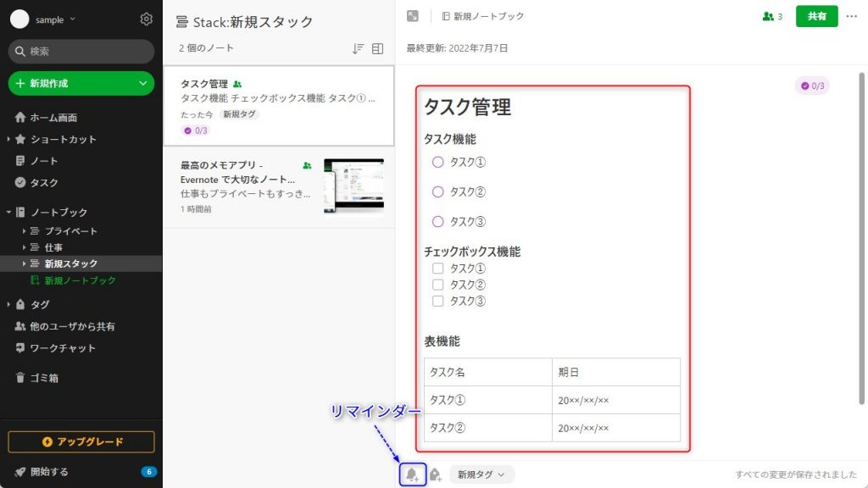The image size is (868, 488).
Task: Open the 最高のメモアプリ note card
Action: point(278,187)
